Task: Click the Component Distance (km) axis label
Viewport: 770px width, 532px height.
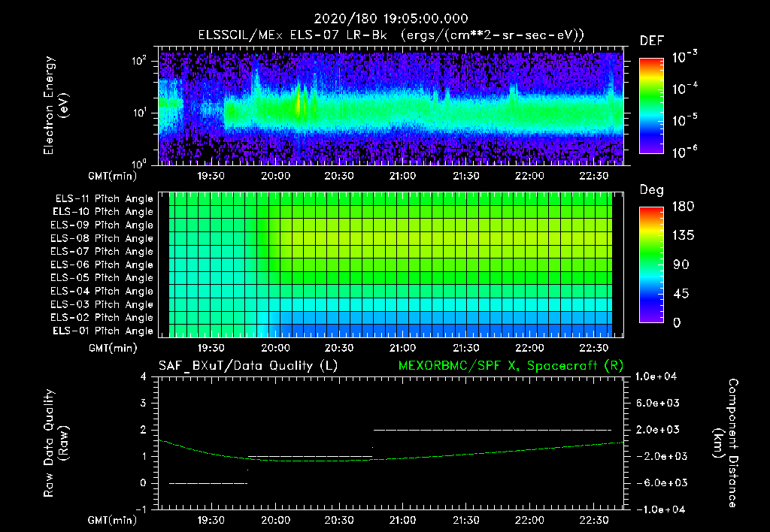Action: pos(726,443)
